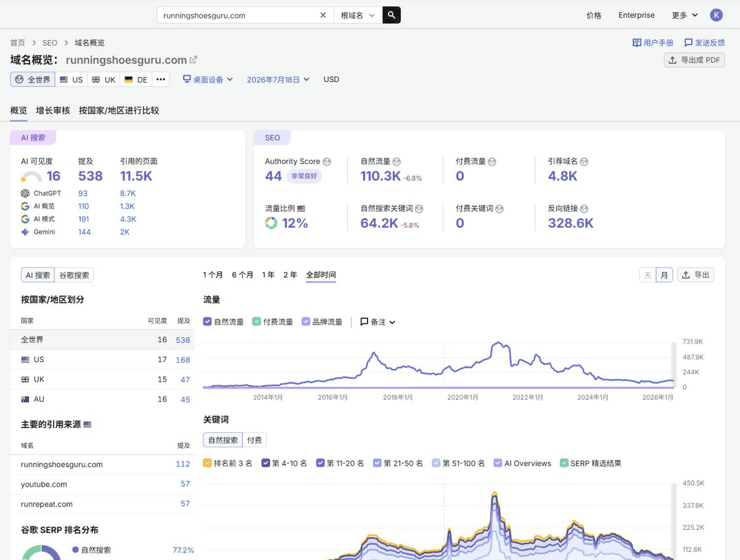Click the search magnifier button

(x=392, y=15)
